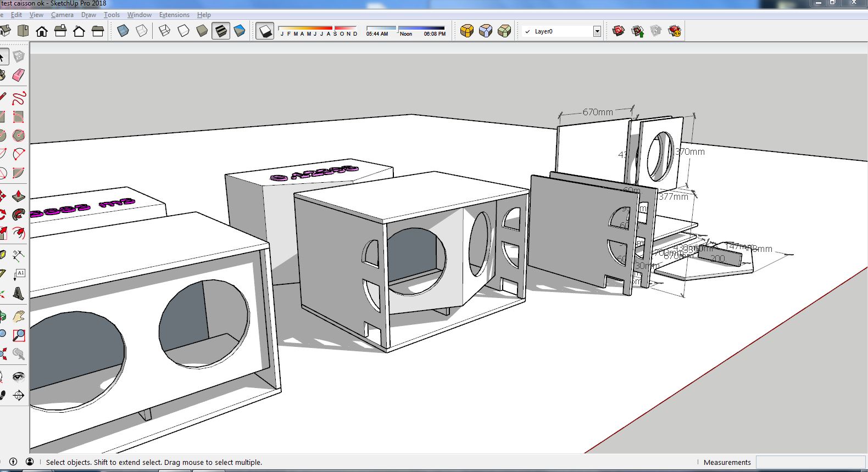The width and height of the screenshot is (868, 472).
Task: Toggle Shadows display button
Action: (265, 31)
